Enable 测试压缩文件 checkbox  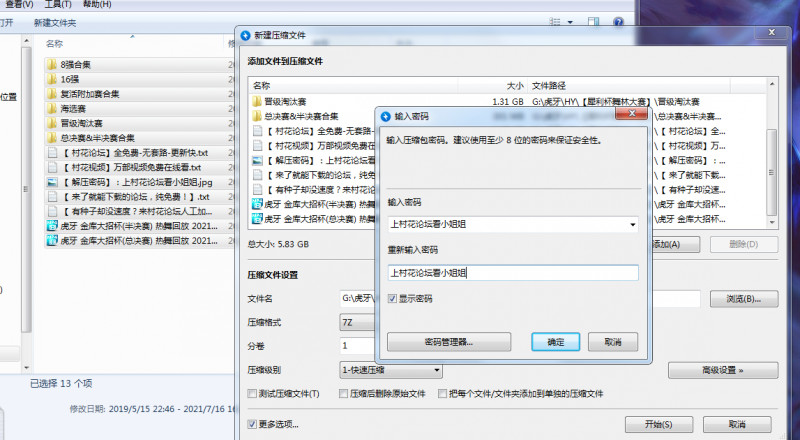(252, 394)
